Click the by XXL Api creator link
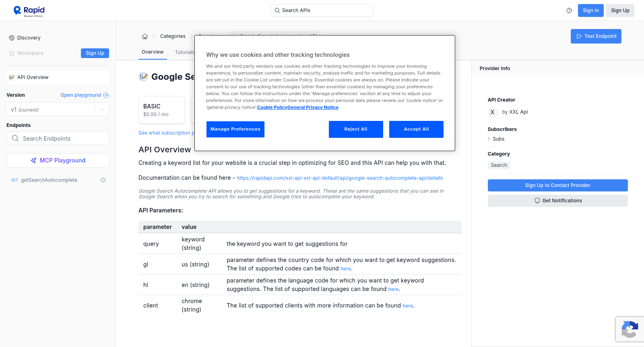The height and width of the screenshot is (347, 644). coord(515,112)
